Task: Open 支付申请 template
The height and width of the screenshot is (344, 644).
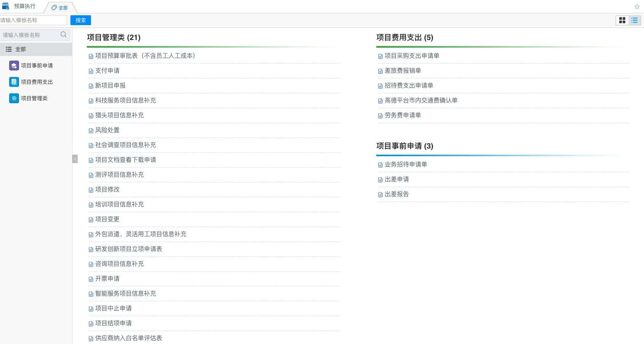Action: 107,71
